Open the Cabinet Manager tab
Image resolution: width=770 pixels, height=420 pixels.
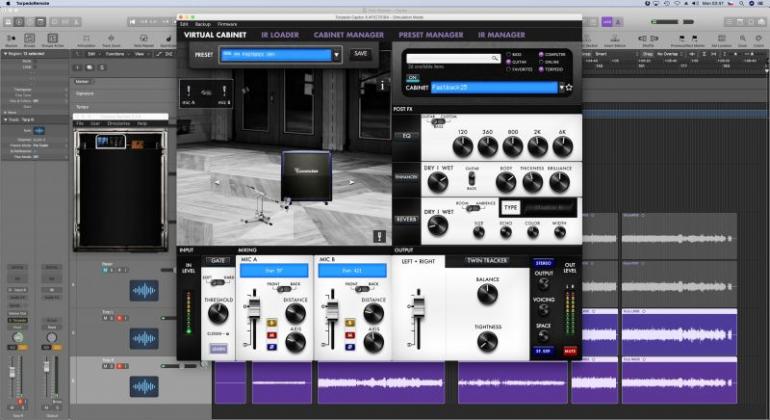[x=349, y=35]
